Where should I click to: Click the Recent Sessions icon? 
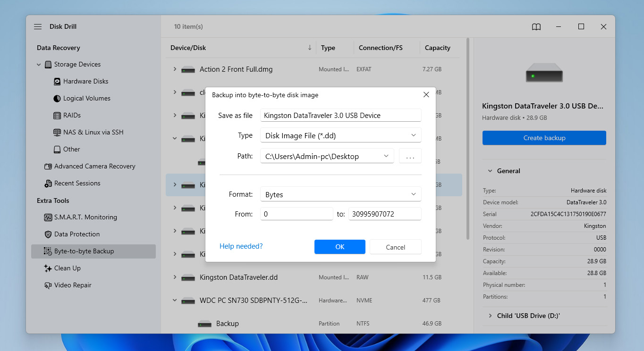tap(48, 184)
